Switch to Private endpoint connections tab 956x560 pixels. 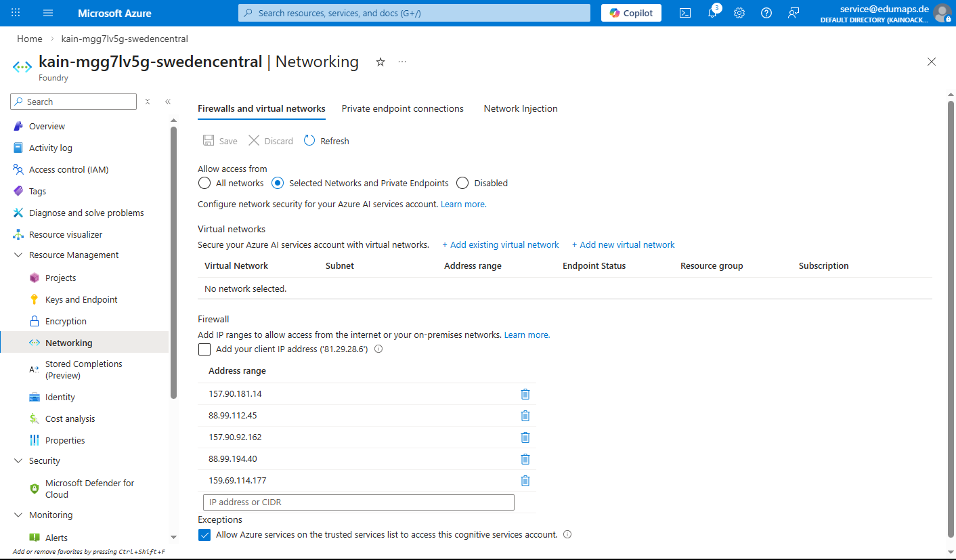pyautogui.click(x=403, y=108)
